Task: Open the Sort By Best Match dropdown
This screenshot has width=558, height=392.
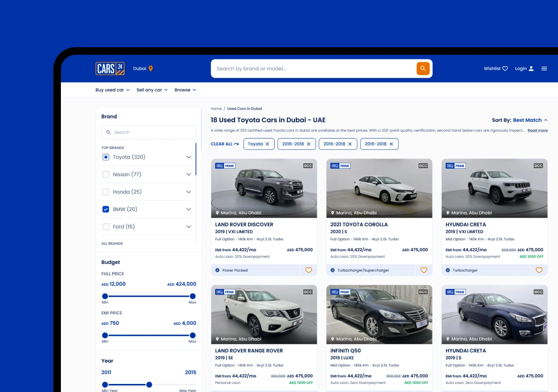Action: pos(530,120)
